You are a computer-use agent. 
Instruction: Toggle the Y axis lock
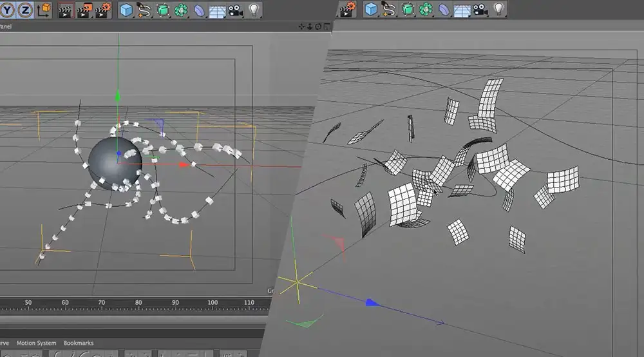(x=6, y=10)
